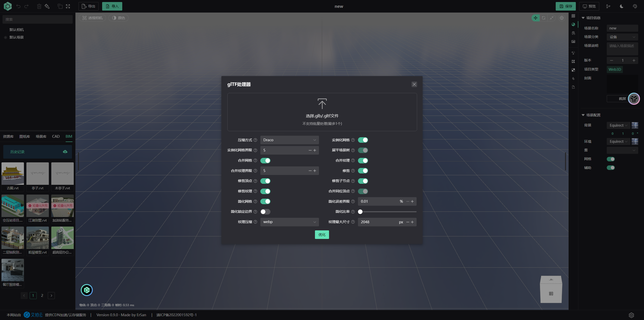
Task: Open the checkerboard material sidebar icon
Action: [x=573, y=70]
